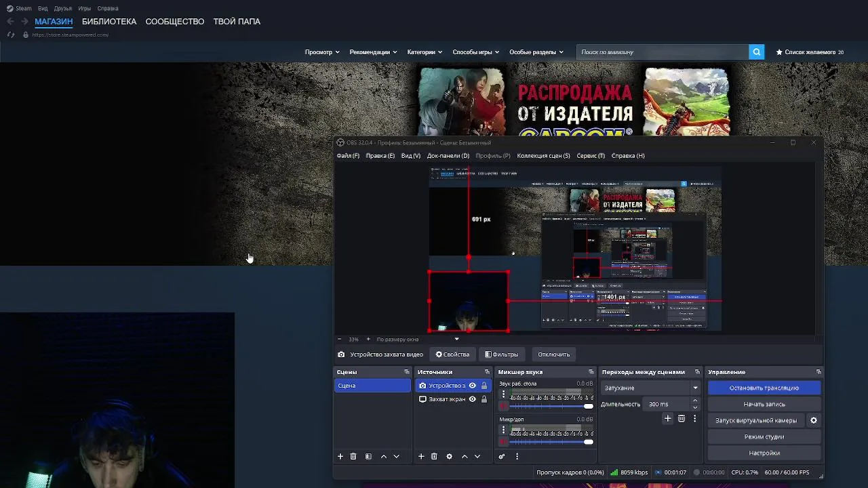Image resolution: width=868 pixels, height=488 pixels.
Task: Click Запуск виртуальной камеры button
Action: pyautogui.click(x=756, y=420)
